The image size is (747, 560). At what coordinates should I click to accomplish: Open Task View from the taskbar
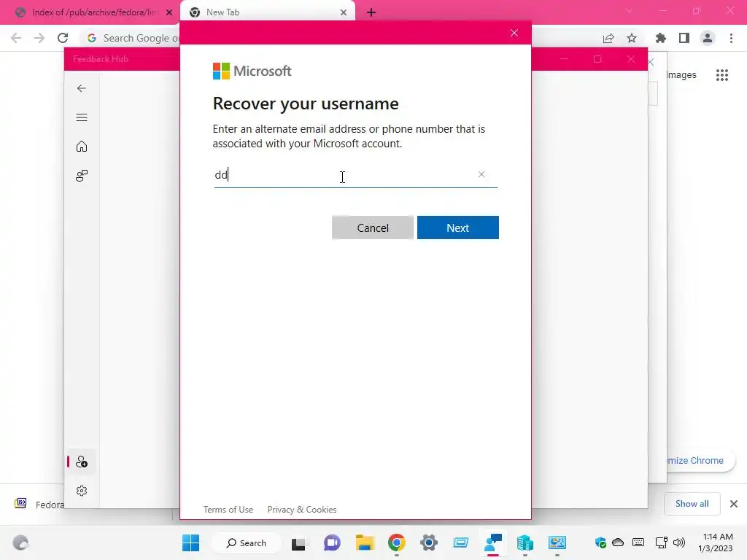298,542
